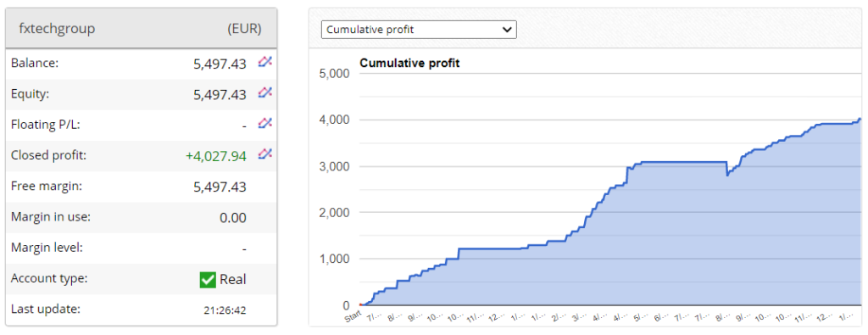Viewport: 868px width, 335px height.
Task: Click the 4,000 y-axis label
Action: [335, 120]
